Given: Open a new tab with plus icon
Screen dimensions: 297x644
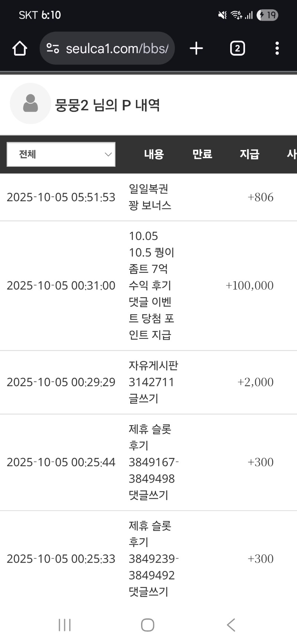Looking at the screenshot, I should (196, 48).
